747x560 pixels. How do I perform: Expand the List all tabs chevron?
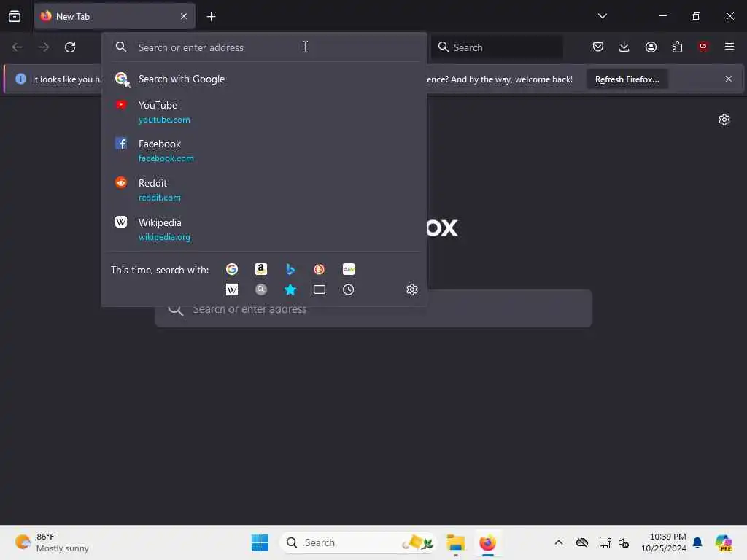602,16
